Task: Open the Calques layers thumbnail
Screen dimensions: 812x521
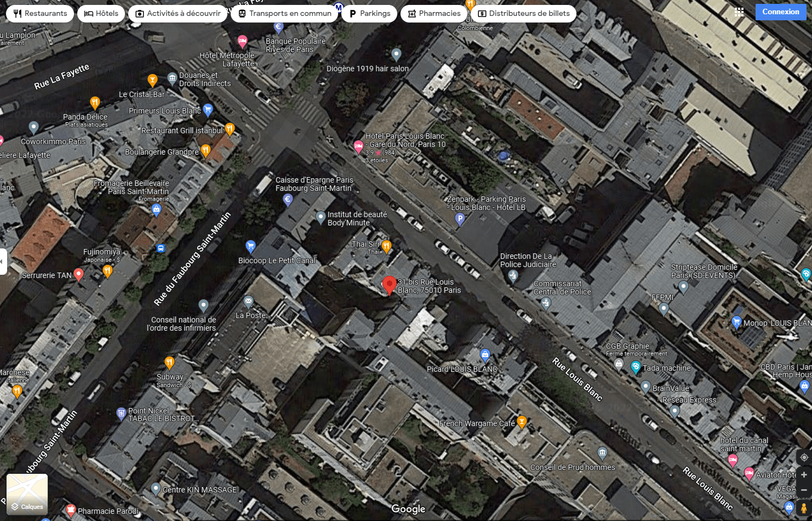Action: [27, 494]
